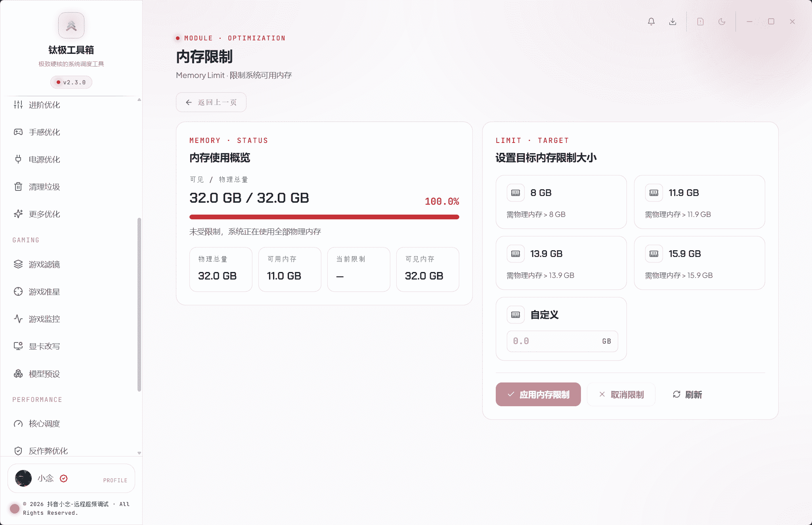Click the 电源优化 plug icon
The image size is (812, 525).
pyautogui.click(x=18, y=160)
